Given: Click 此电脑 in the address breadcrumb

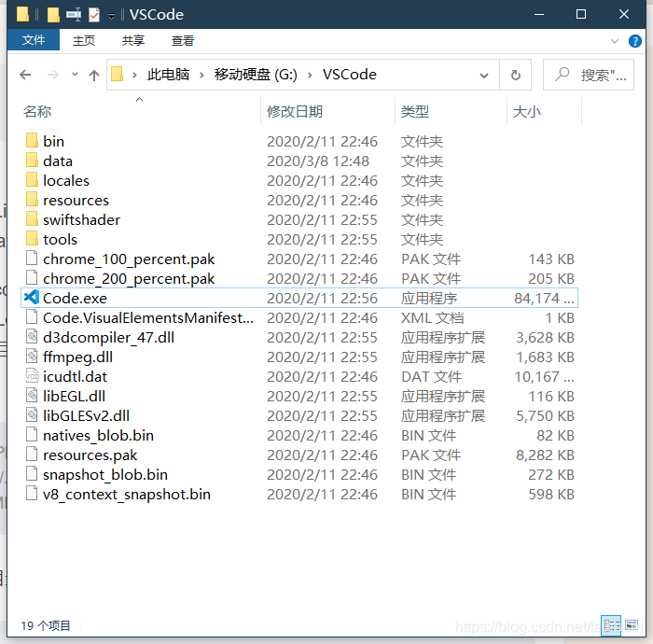Looking at the screenshot, I should [168, 75].
